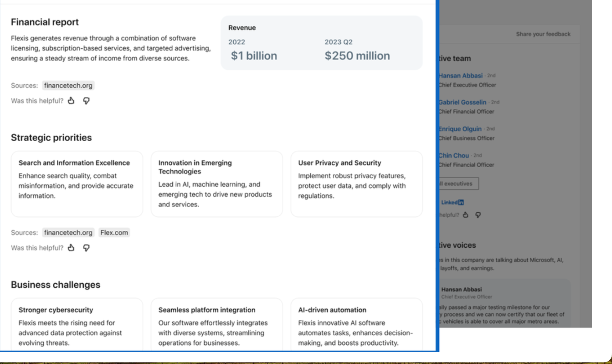The image size is (612, 364).
Task: Click Chief Business Officer title text
Action: [467, 138]
